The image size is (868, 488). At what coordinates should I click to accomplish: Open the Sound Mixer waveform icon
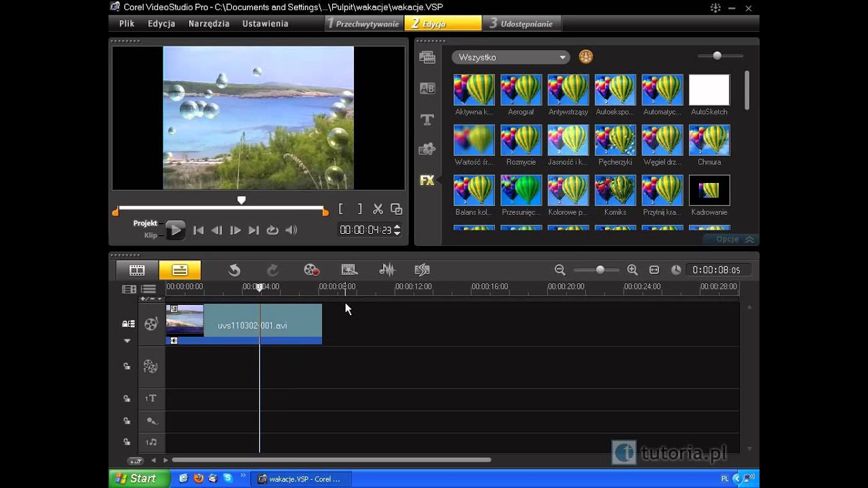tap(387, 270)
